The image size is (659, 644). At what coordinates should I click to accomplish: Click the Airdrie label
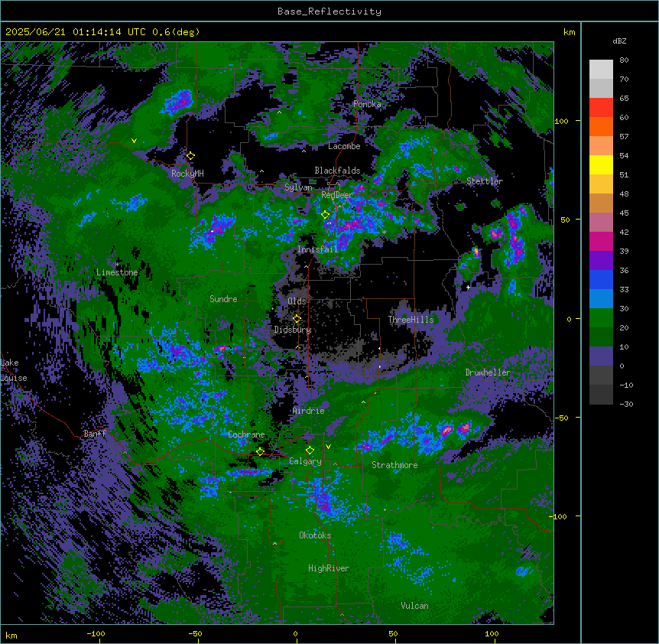[308, 411]
